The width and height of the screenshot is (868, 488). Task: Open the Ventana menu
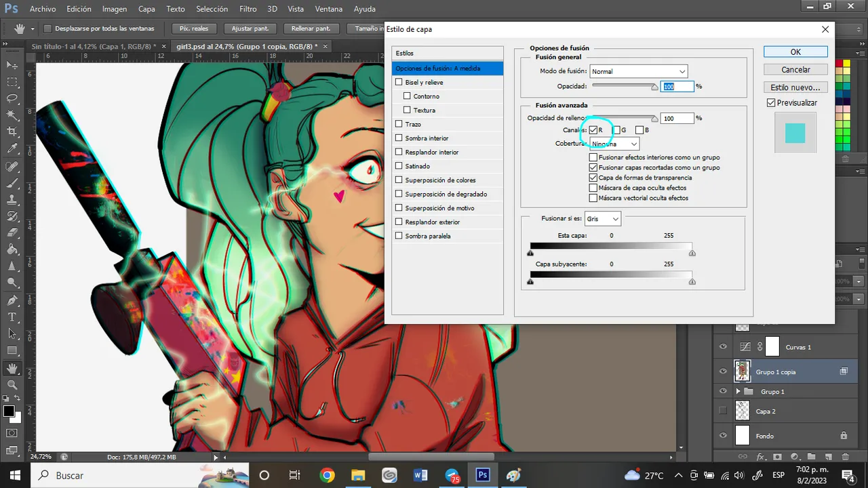(329, 9)
